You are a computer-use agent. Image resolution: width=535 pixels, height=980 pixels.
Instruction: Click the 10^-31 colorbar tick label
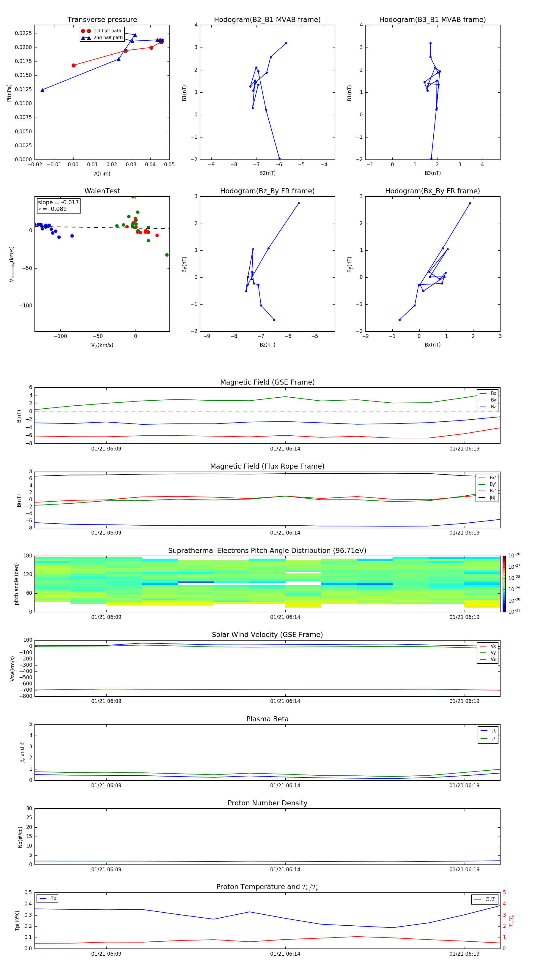click(514, 611)
